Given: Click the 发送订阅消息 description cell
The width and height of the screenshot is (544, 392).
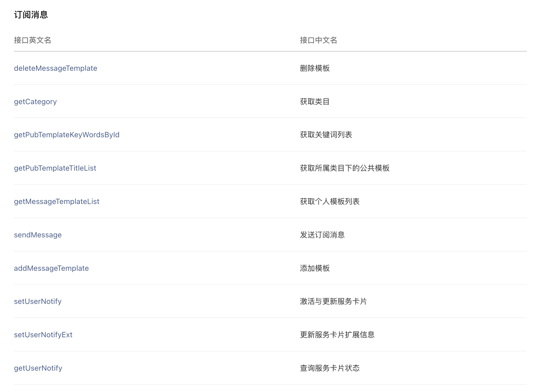Looking at the screenshot, I should (x=322, y=235).
